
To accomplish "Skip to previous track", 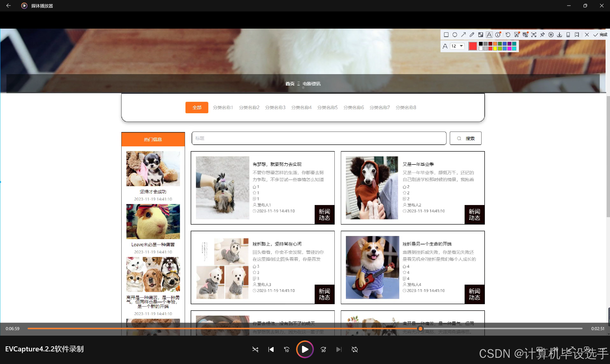I will (x=271, y=349).
